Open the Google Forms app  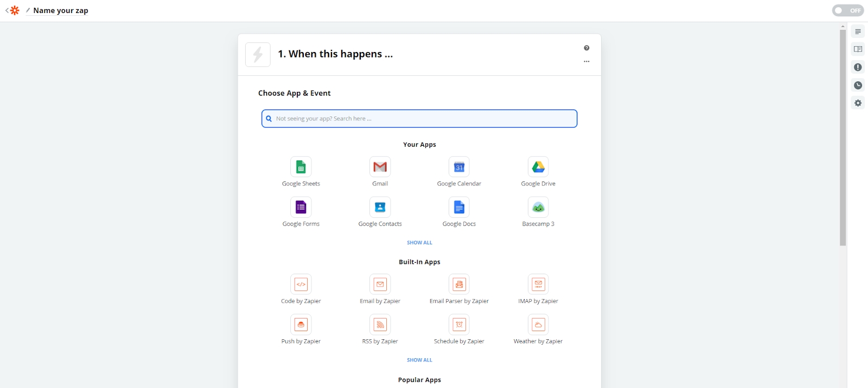click(301, 207)
